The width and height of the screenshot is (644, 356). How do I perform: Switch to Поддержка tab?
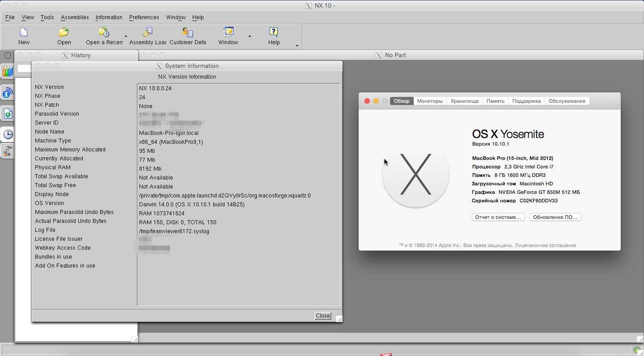point(526,101)
